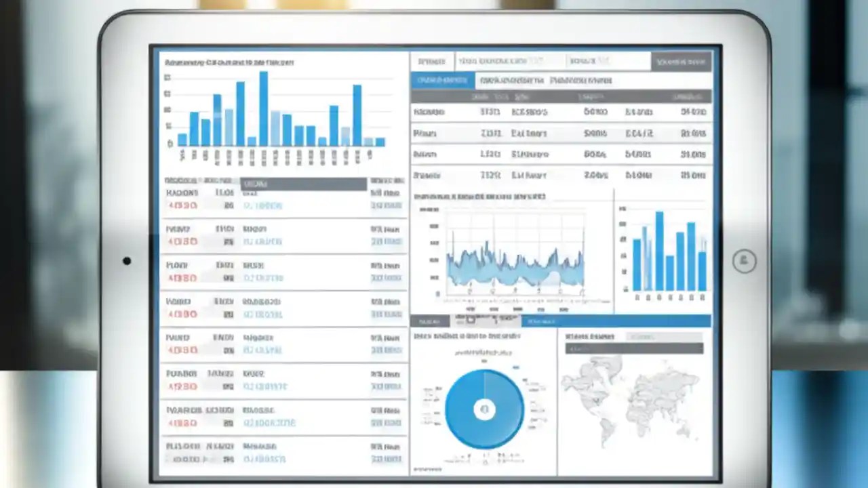The height and width of the screenshot is (488, 868).
Task: Click the small clipboard icon above the pie panel
Action: 471,319
